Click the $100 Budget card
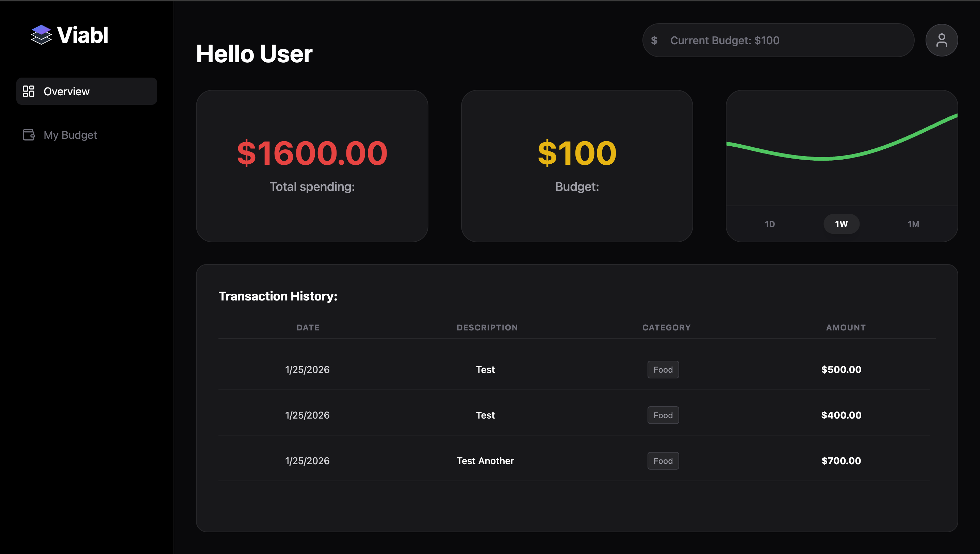This screenshot has width=980, height=554. [x=577, y=165]
